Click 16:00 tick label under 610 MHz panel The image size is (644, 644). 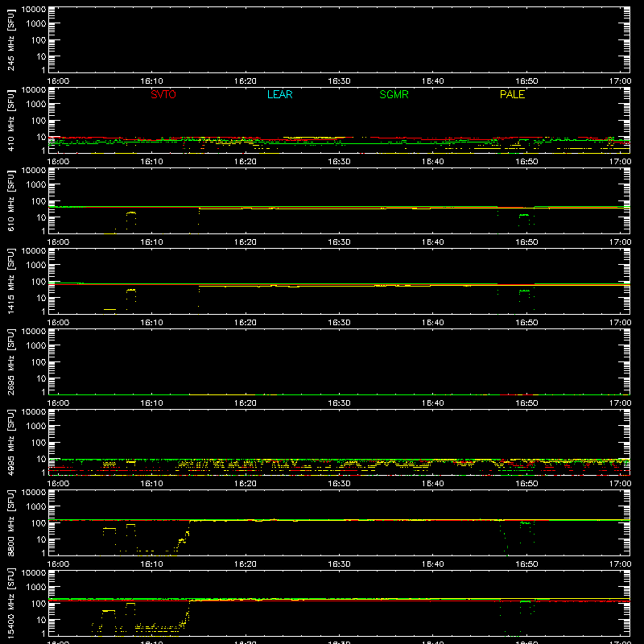click(58, 242)
